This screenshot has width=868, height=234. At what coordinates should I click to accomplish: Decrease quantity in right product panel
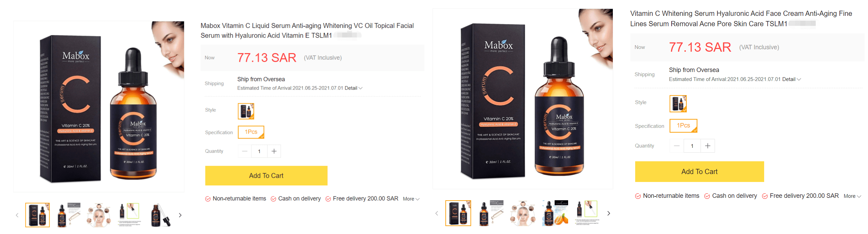tap(677, 146)
